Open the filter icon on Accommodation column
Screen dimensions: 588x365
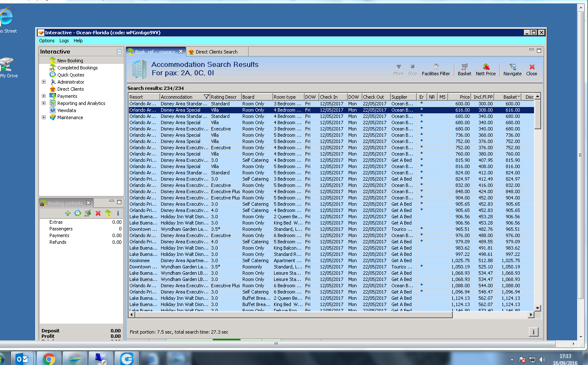[x=206, y=97]
